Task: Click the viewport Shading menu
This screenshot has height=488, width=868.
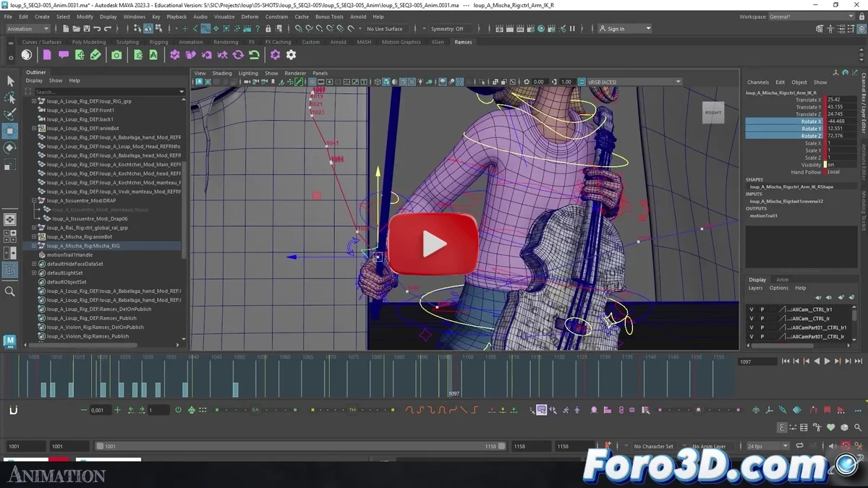Action: pos(222,73)
